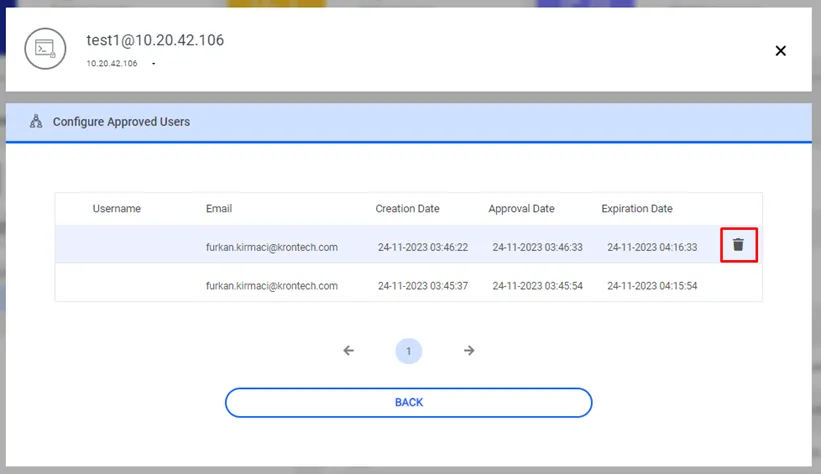
Task: Click the Email column header
Action: (219, 208)
